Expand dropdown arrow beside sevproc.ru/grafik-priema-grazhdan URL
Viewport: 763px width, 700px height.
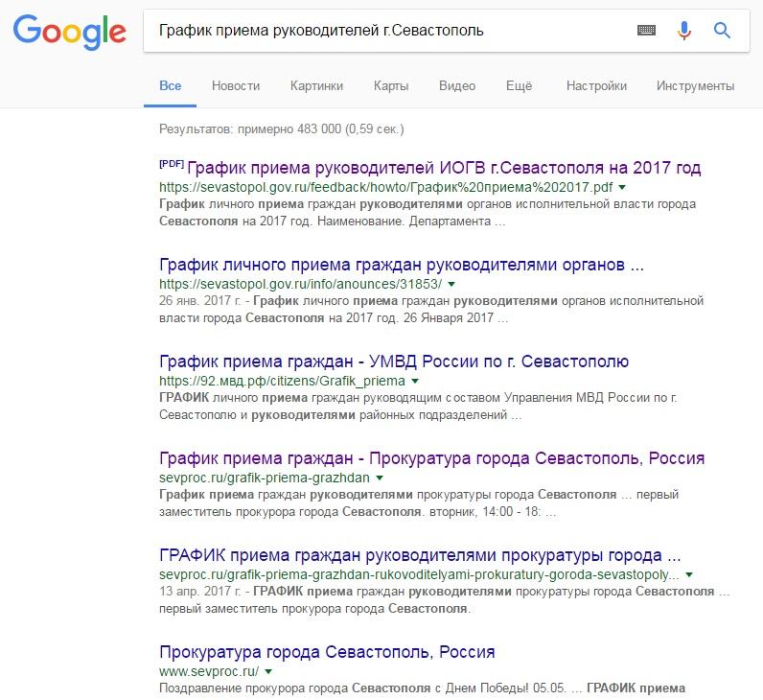(380, 478)
